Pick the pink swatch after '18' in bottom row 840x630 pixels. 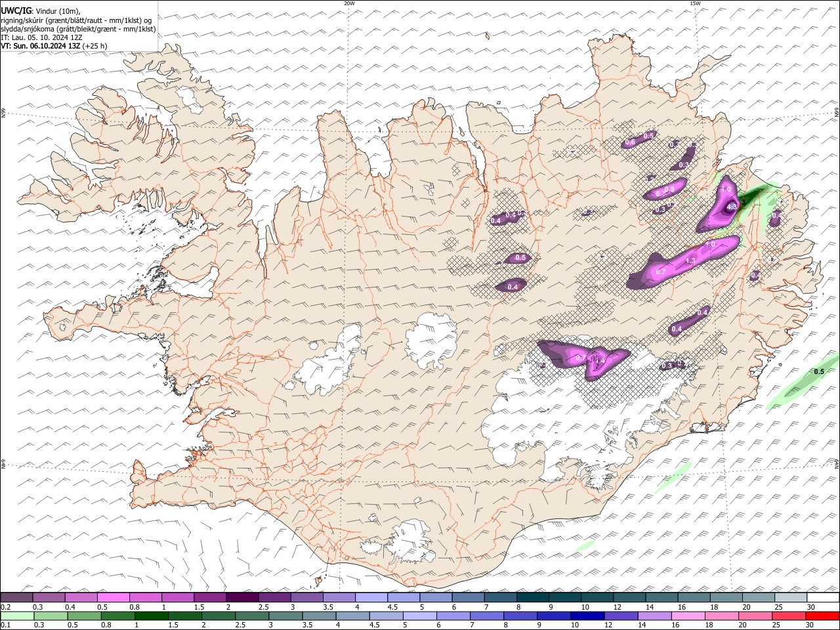pos(722,616)
